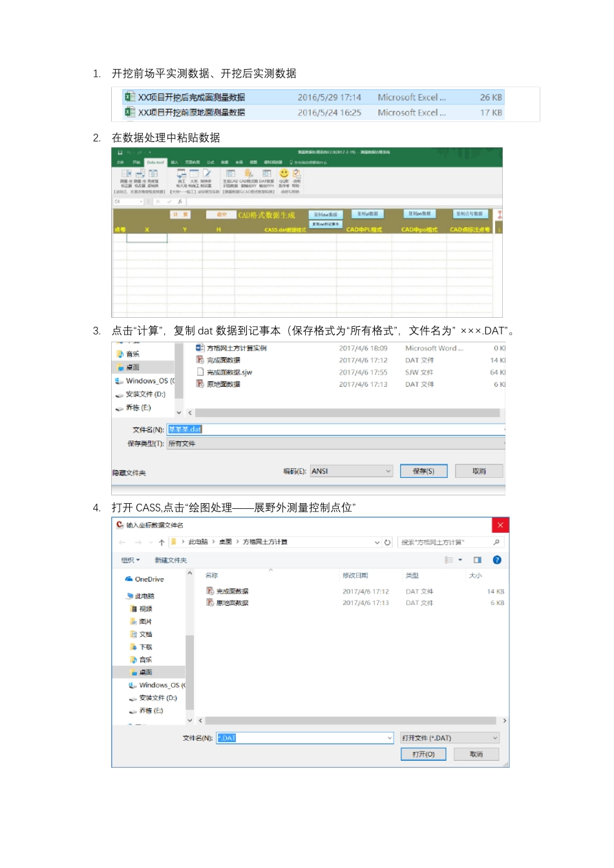Viewport: 614px width, 868px height.
Task: Expand the address bar history dropdown
Action: coord(377,542)
